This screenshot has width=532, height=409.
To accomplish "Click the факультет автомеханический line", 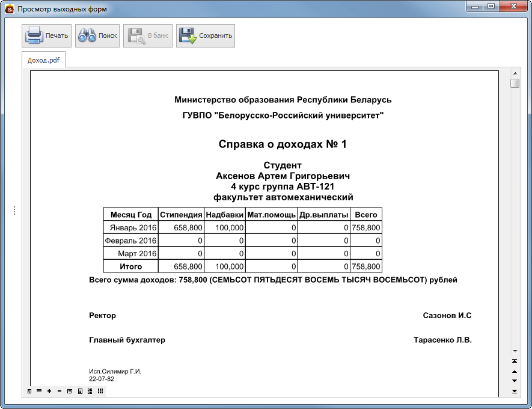I will 283,197.
